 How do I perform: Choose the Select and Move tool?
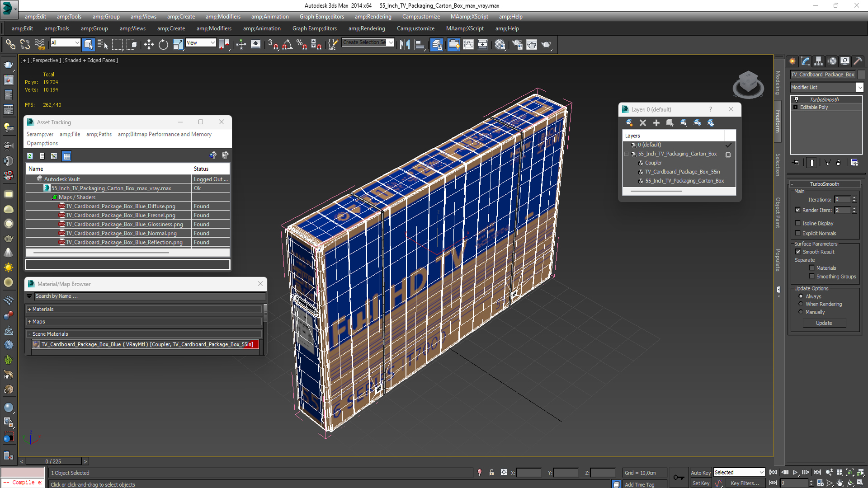pos(149,44)
